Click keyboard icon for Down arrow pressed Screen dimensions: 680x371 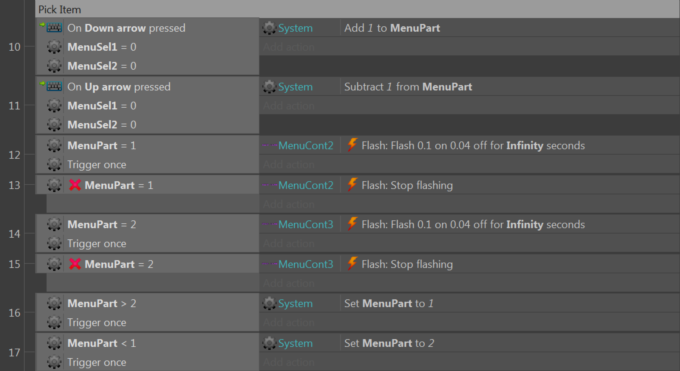[x=54, y=28]
